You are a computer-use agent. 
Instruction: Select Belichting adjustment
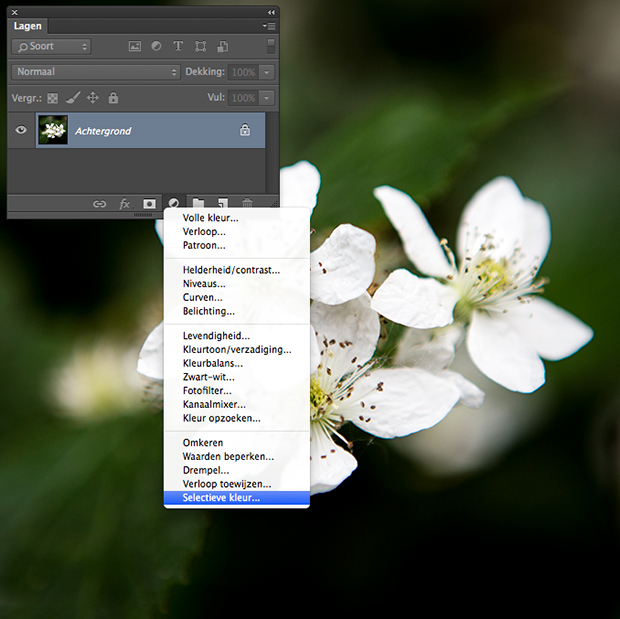pos(236,311)
